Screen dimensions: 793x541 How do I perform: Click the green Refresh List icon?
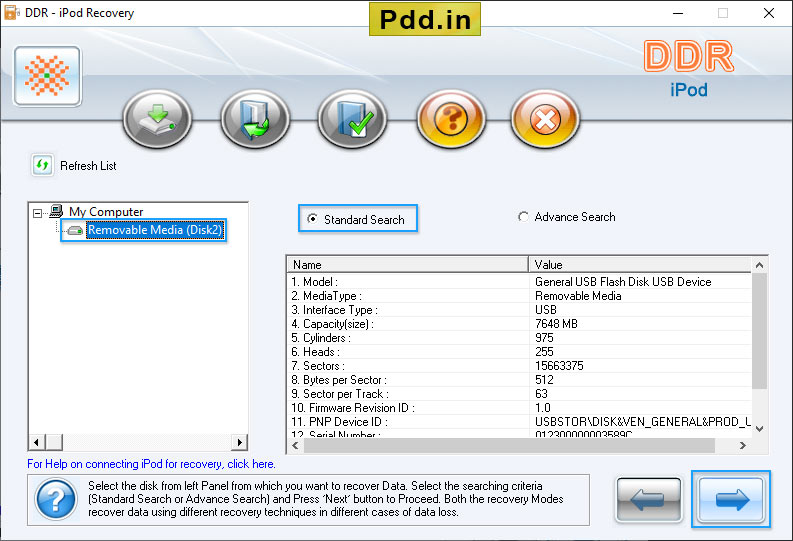point(42,165)
